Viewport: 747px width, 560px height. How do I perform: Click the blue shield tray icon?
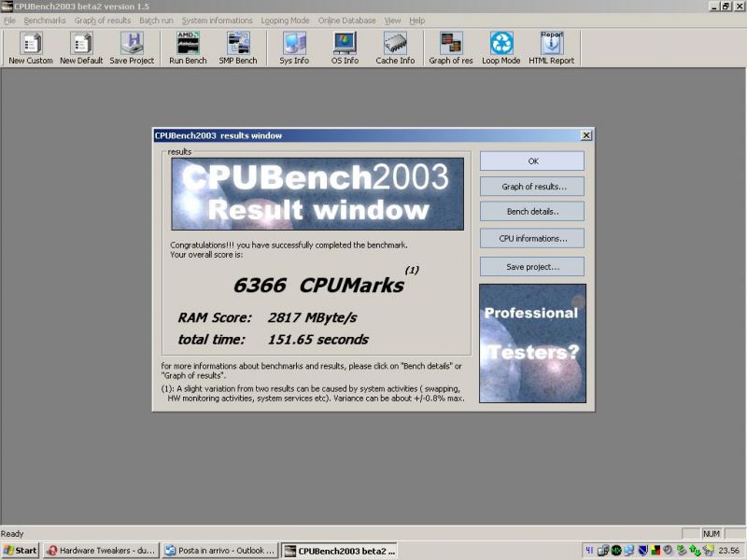tap(642, 551)
